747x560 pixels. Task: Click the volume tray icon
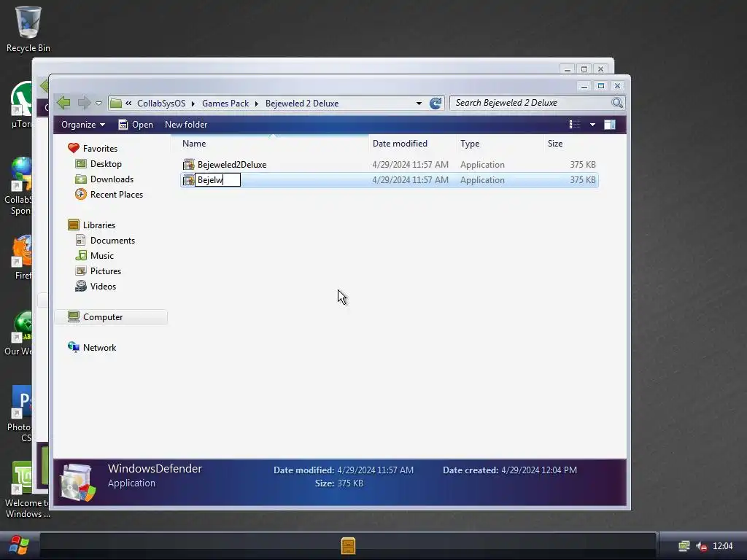coord(701,546)
